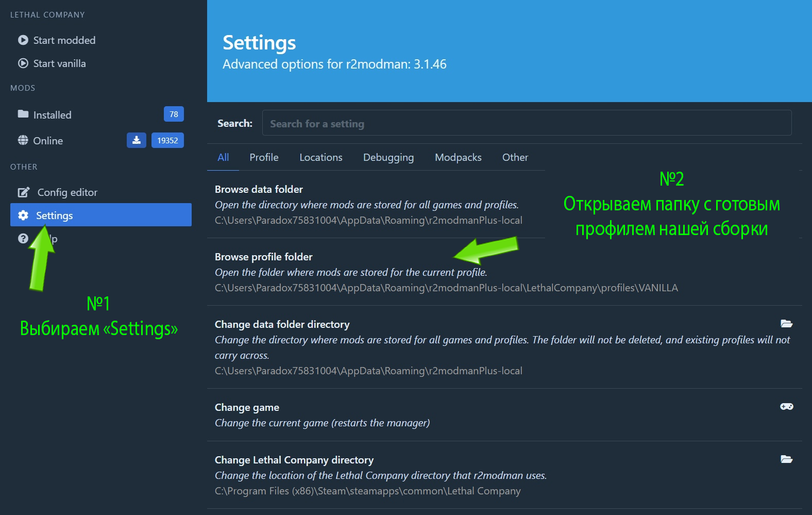Click the 19352 online mods count
Image resolution: width=812 pixels, height=515 pixels.
coord(167,140)
